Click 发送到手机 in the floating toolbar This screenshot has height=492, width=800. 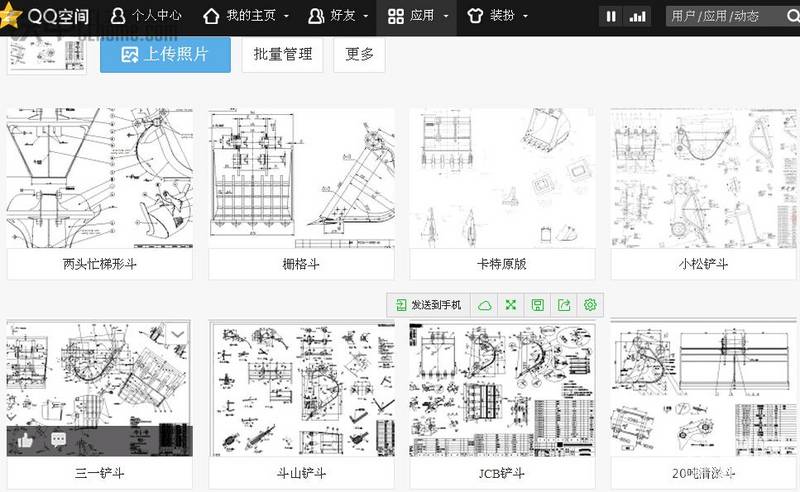tap(429, 305)
